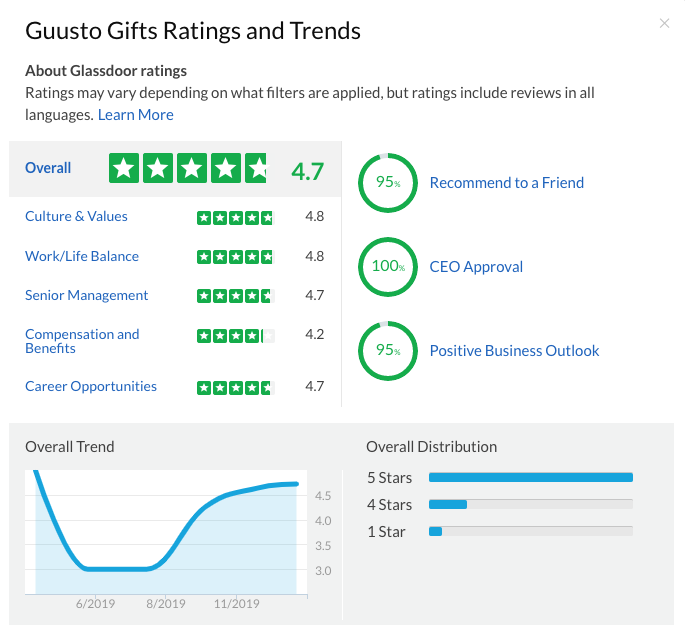Open Culture & Values rating
685x636 pixels.
(x=76, y=216)
